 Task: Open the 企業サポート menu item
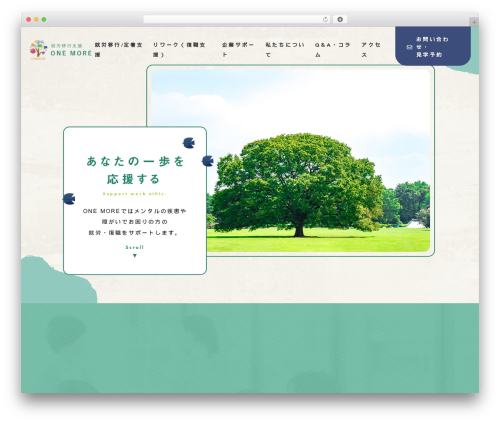tap(238, 50)
